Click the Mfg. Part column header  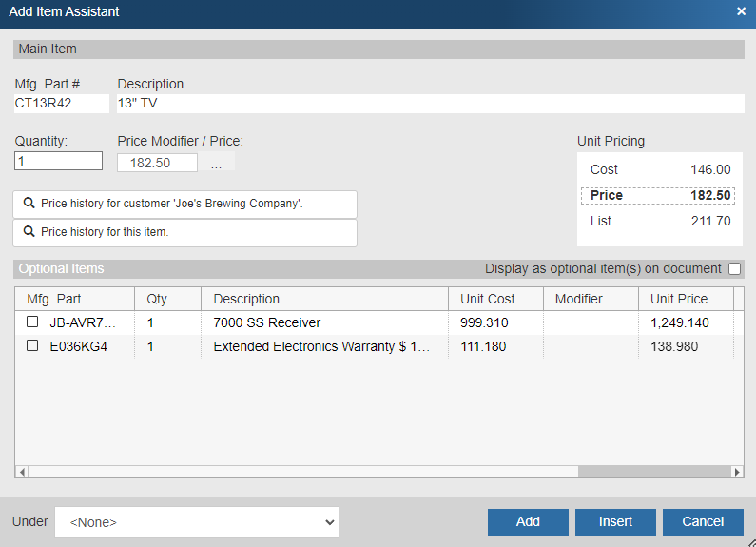[74, 299]
